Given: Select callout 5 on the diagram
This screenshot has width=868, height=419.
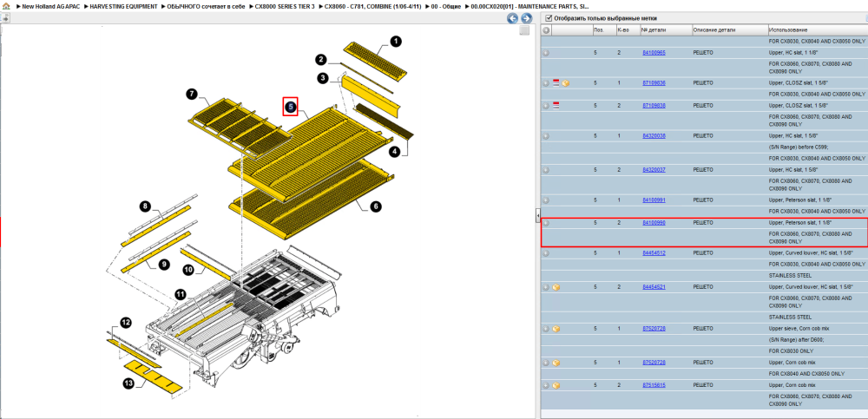Looking at the screenshot, I should tap(291, 106).
